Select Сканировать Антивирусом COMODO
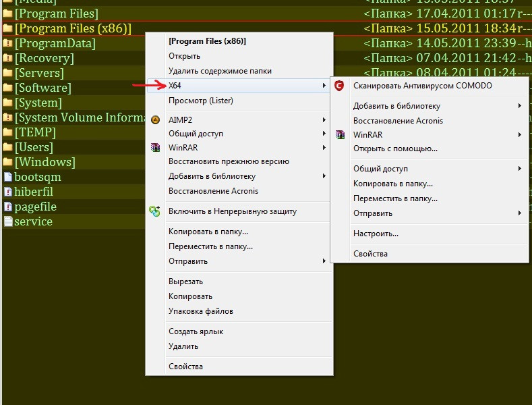This screenshot has height=405, width=532. (x=422, y=86)
